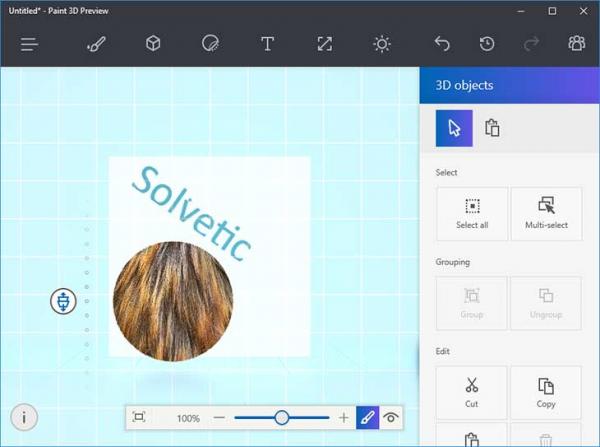Open the Remix 3D community icon

point(577,44)
